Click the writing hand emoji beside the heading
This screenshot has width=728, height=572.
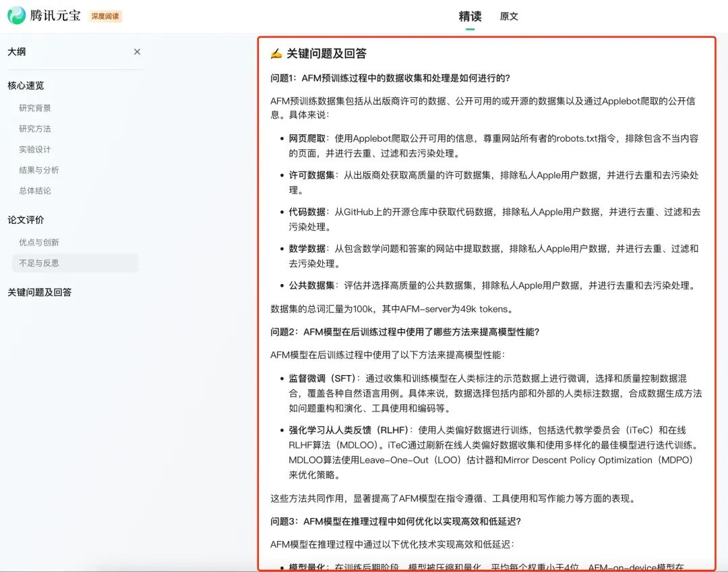click(276, 53)
